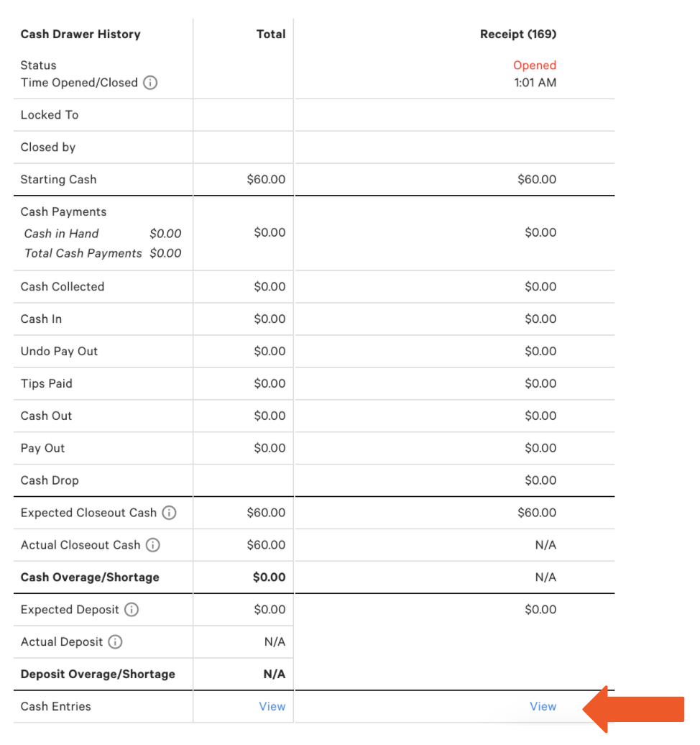
Task: View cash entries in the Total column
Action: coord(272,706)
